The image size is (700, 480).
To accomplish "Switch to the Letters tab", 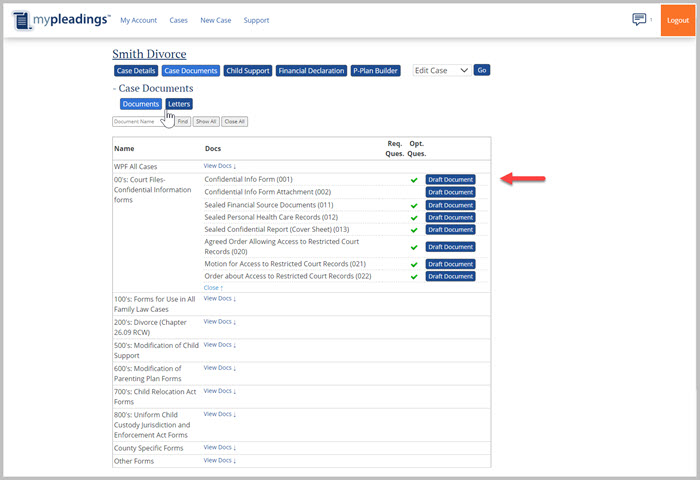I will pos(179,104).
